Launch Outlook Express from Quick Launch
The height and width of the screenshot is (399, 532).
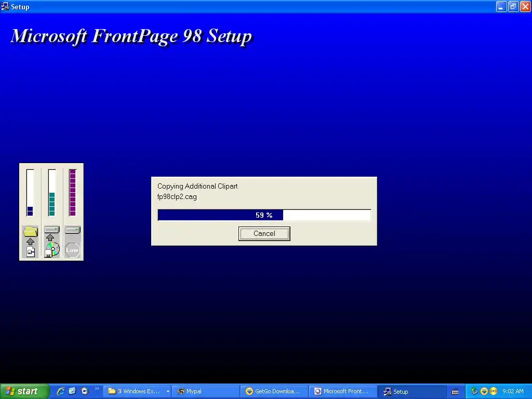coord(72,391)
